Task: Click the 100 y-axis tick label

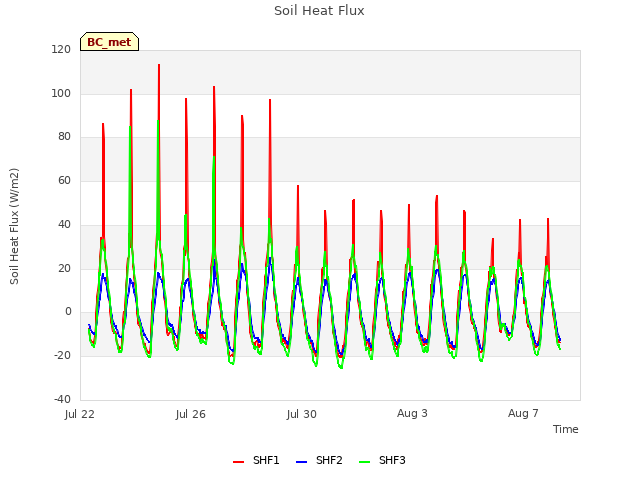Action: (61, 93)
